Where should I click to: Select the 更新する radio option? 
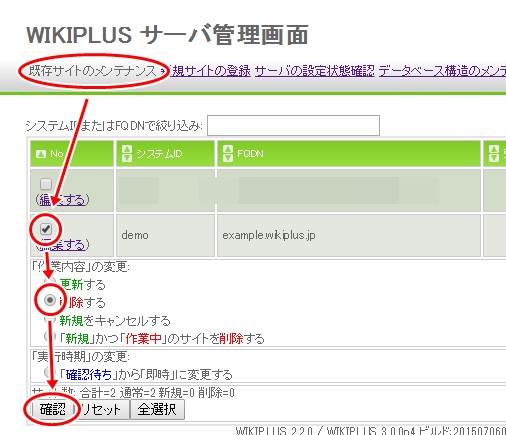[x=50, y=282]
